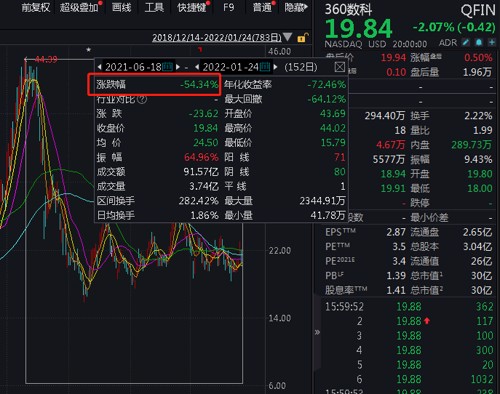Click the 快捷键 shortcuts button
The width and height of the screenshot is (500, 394).
192,7
